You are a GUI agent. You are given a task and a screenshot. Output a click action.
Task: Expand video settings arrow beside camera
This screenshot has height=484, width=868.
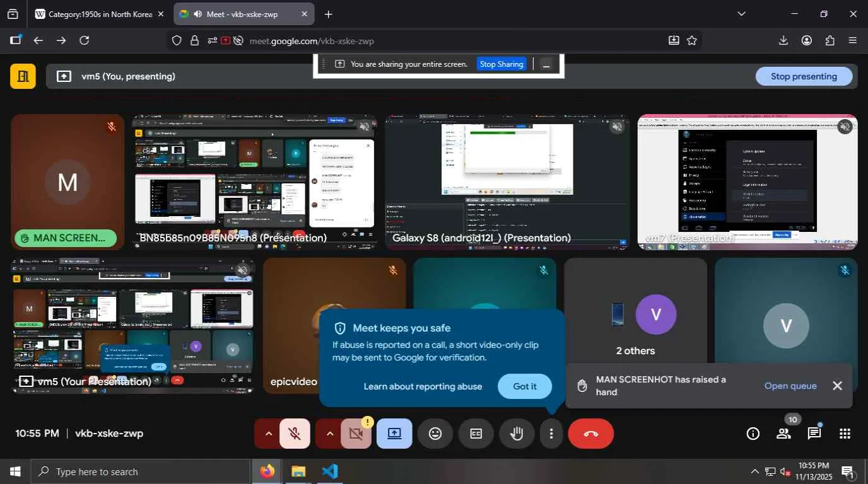pos(329,434)
